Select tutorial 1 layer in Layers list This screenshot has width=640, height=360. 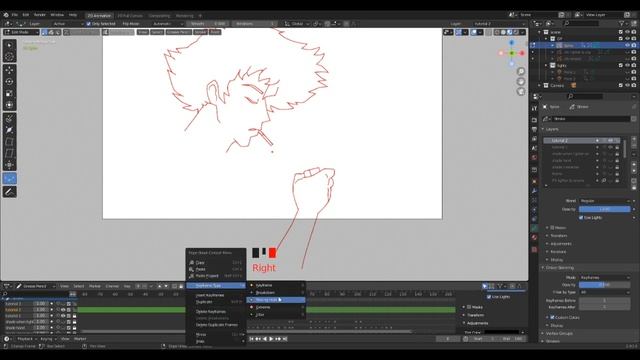point(581,147)
